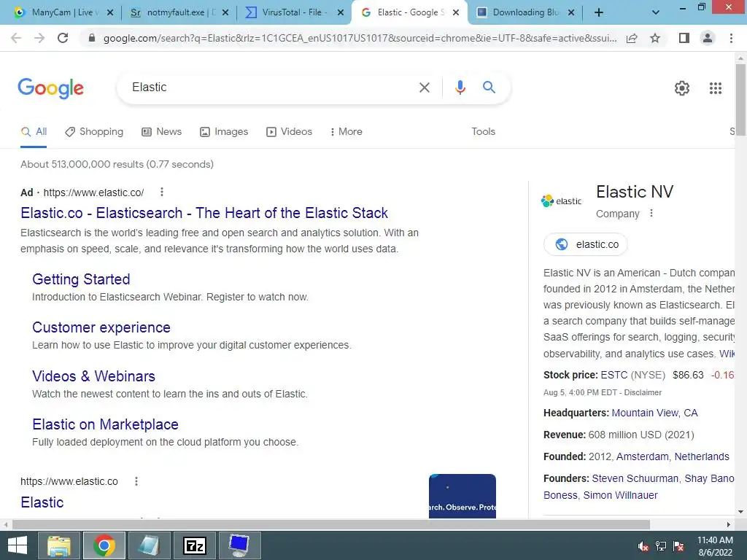The image size is (747, 560).
Task: Open the Search Observe Protect thumbnail
Action: pyautogui.click(x=462, y=496)
